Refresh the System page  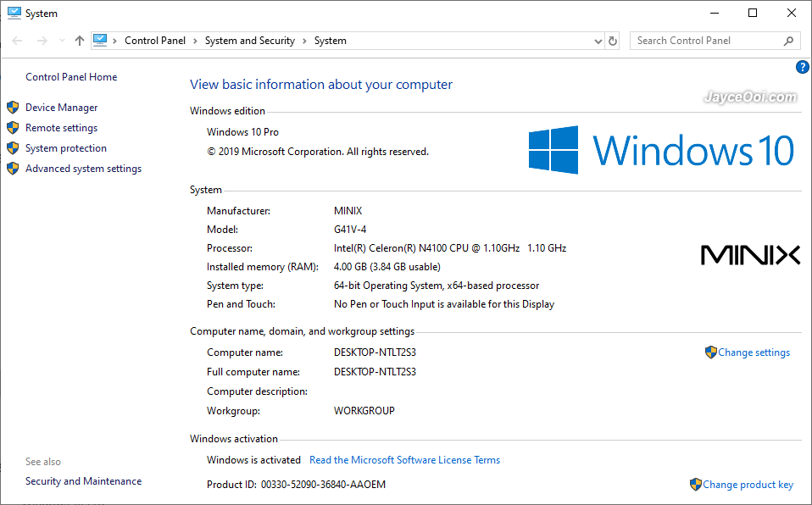pyautogui.click(x=613, y=41)
